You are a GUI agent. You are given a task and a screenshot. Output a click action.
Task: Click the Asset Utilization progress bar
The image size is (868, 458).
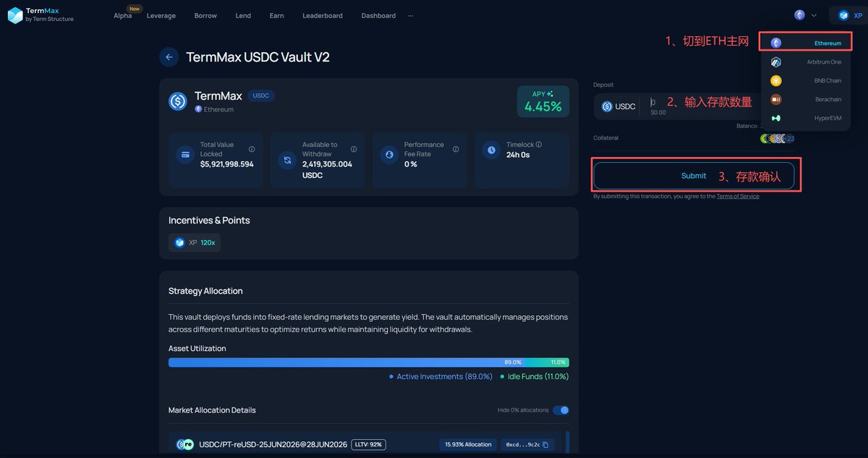pyautogui.click(x=368, y=362)
